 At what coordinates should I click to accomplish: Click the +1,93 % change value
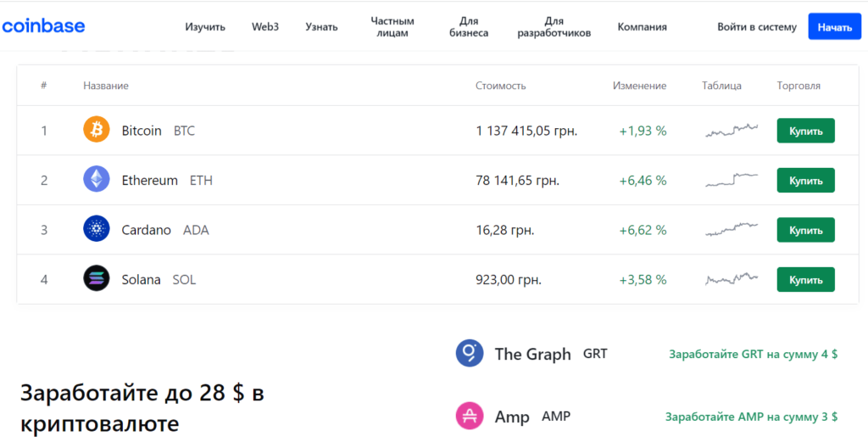(x=643, y=131)
